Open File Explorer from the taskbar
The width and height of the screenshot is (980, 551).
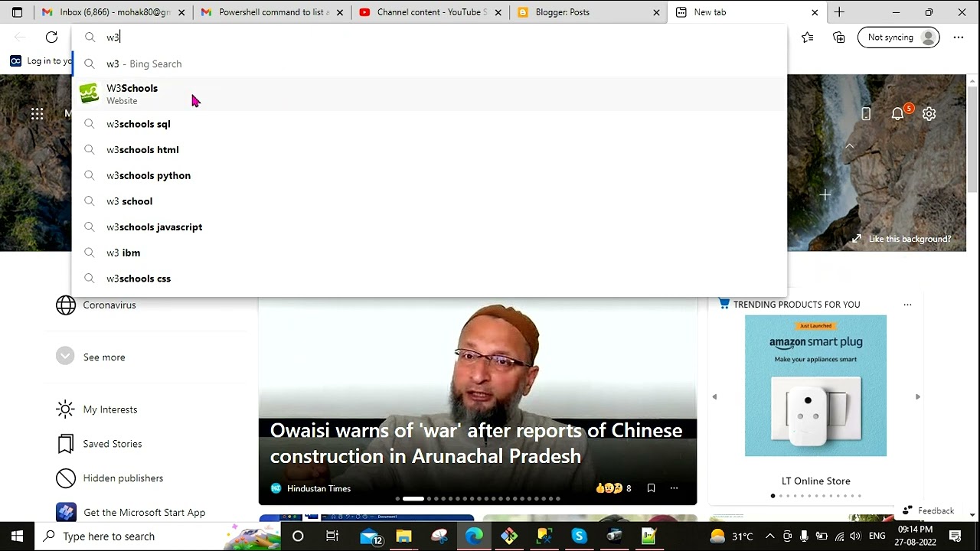click(404, 536)
